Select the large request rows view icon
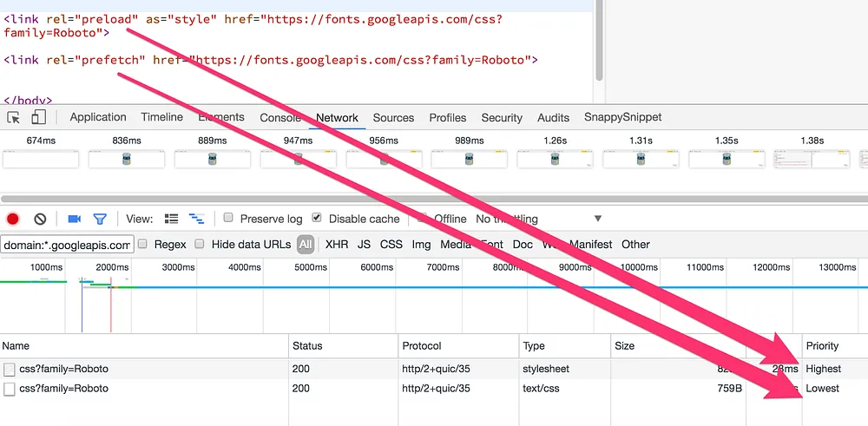Viewport: 868px width, 426px height. (x=172, y=219)
